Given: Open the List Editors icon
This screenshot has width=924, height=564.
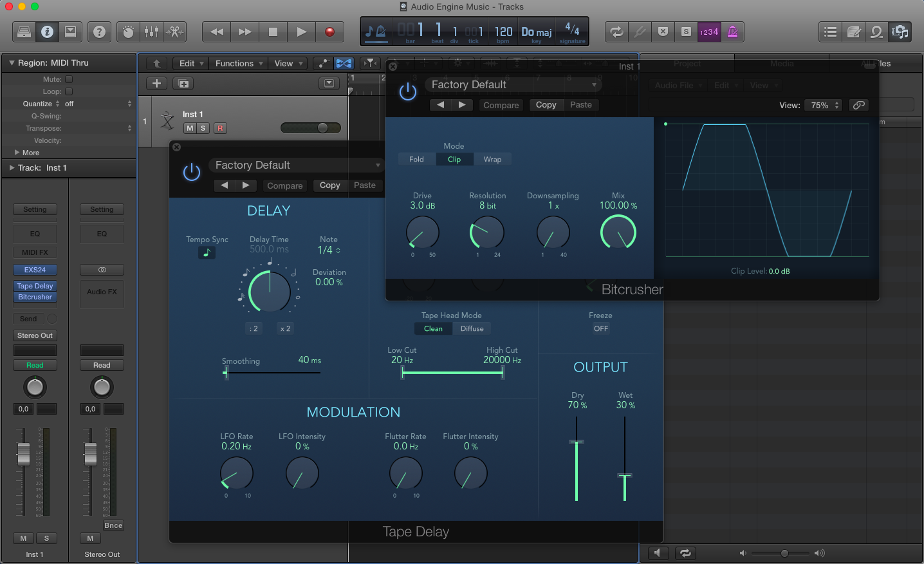Looking at the screenshot, I should tap(831, 32).
